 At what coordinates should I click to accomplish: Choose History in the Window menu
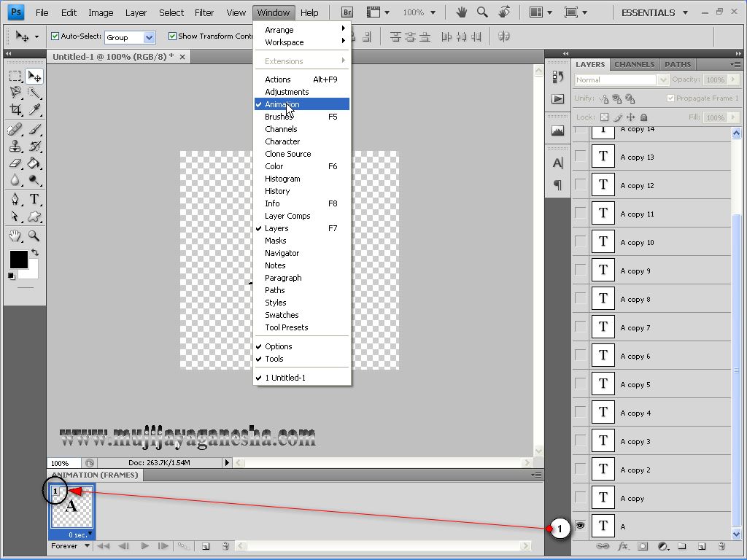pyautogui.click(x=303, y=190)
